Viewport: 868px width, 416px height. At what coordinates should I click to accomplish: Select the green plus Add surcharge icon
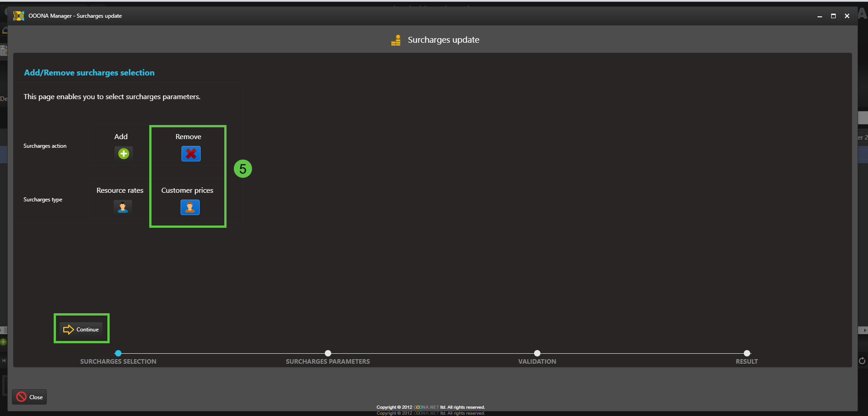(123, 154)
